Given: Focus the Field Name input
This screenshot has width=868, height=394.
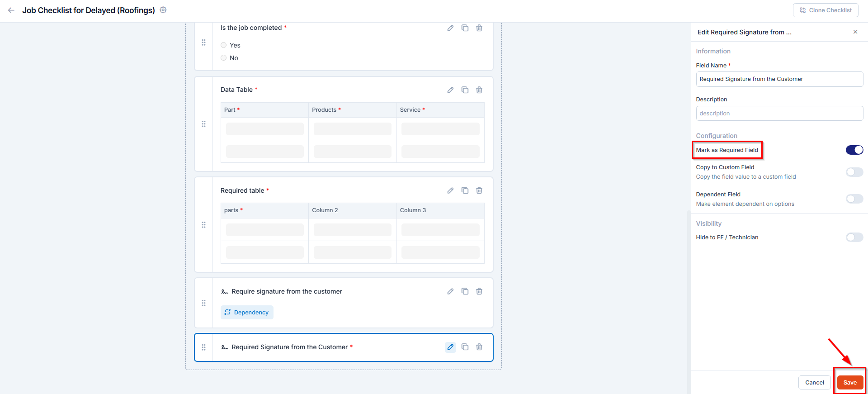Looking at the screenshot, I should click(x=779, y=79).
